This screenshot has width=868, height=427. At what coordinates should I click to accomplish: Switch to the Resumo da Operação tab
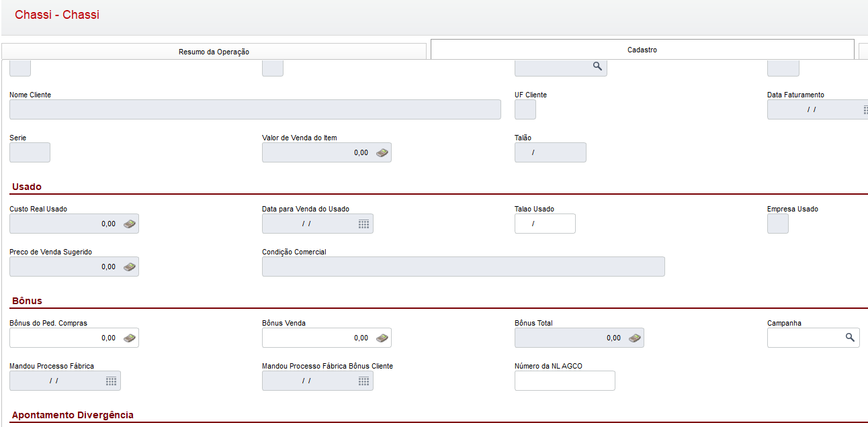click(214, 52)
